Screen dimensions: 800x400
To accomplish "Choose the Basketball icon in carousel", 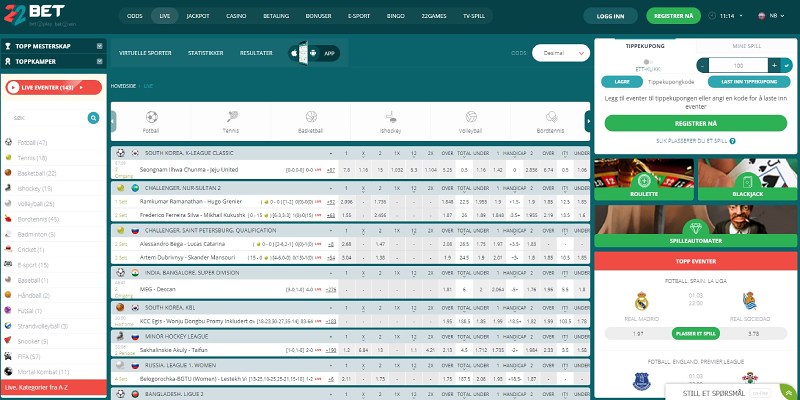I will point(311,117).
